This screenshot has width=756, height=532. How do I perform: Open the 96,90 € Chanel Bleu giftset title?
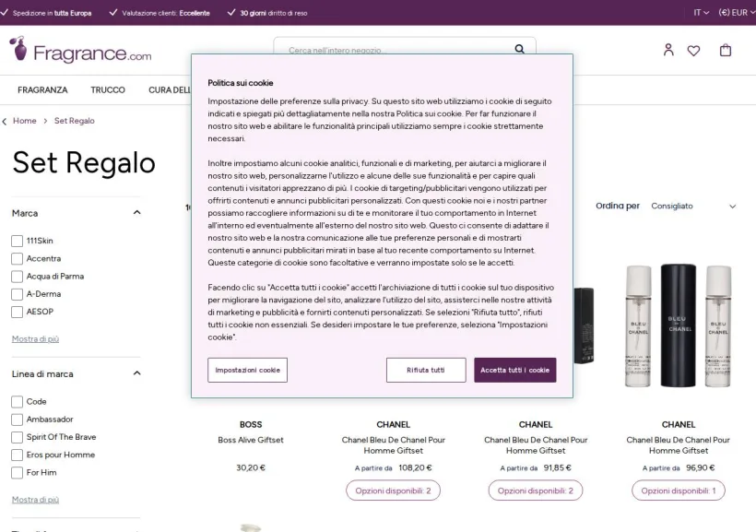click(679, 445)
